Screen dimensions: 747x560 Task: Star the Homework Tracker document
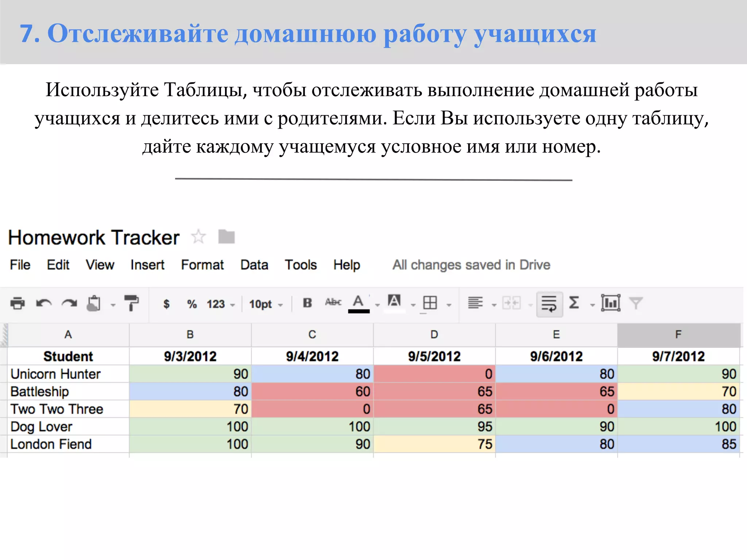coord(199,237)
